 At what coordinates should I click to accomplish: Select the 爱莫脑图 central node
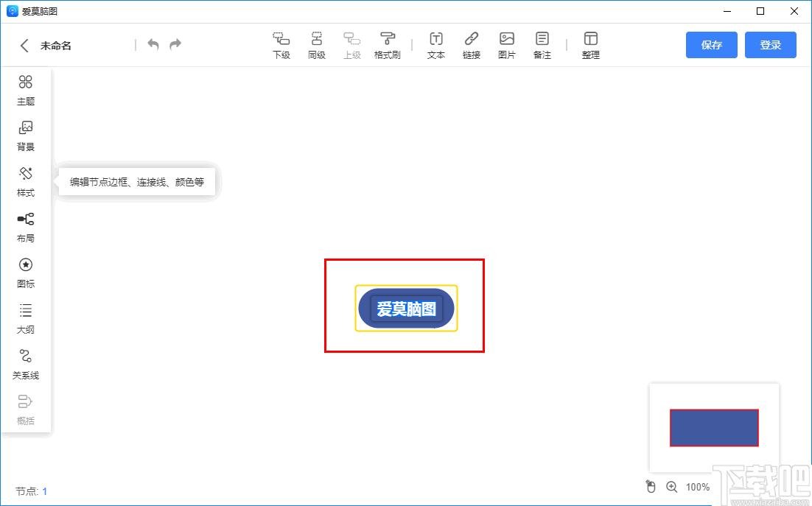[406, 309]
